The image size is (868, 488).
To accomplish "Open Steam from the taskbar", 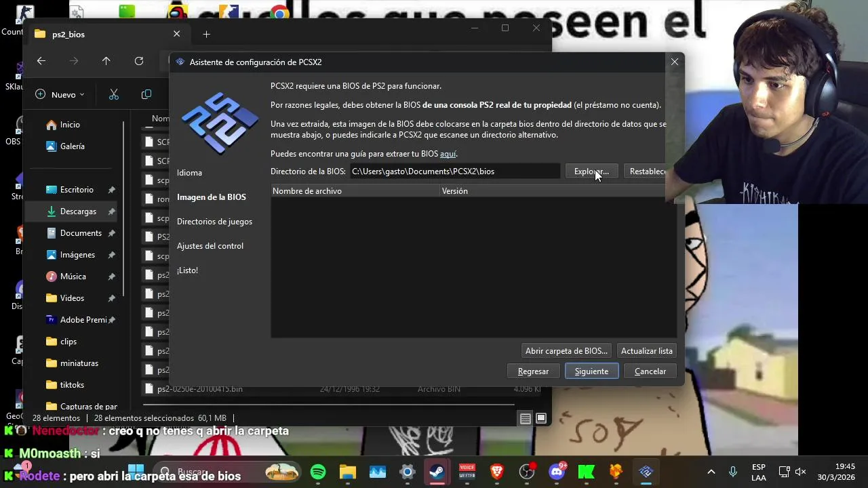I will 437,472.
